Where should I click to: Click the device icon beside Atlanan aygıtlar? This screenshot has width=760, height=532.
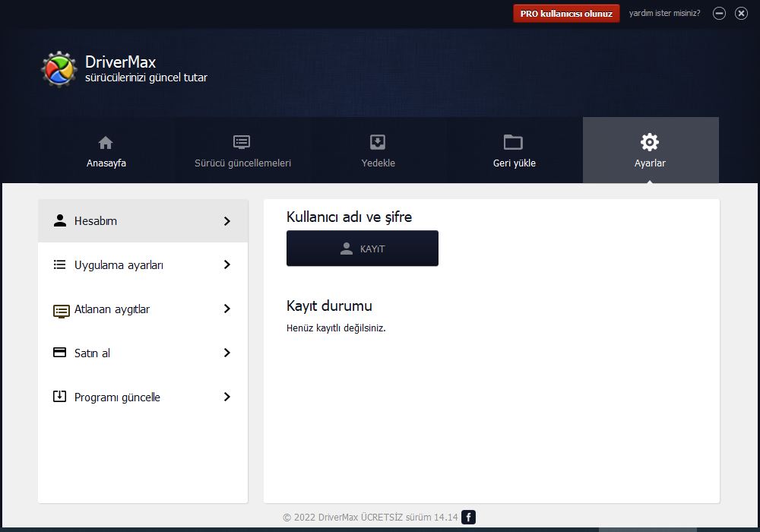(61, 311)
